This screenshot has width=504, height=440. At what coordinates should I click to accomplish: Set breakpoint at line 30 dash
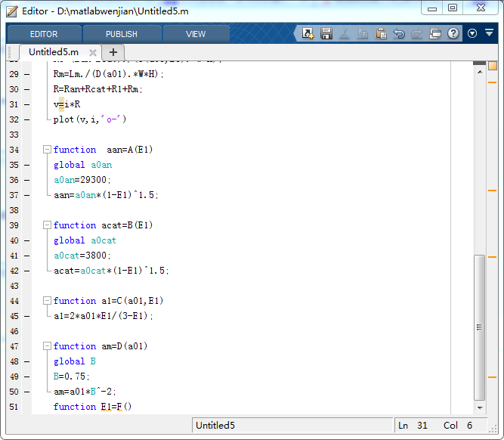tap(27, 89)
